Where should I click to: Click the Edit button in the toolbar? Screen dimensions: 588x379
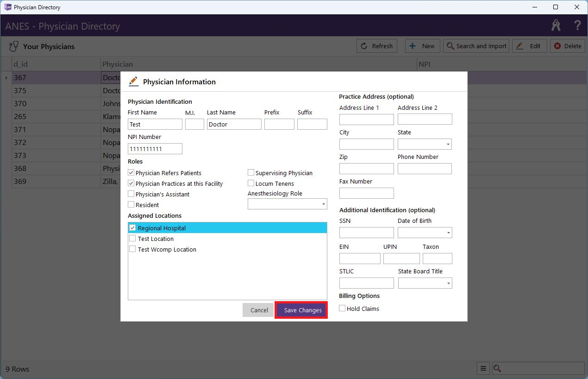click(x=530, y=46)
